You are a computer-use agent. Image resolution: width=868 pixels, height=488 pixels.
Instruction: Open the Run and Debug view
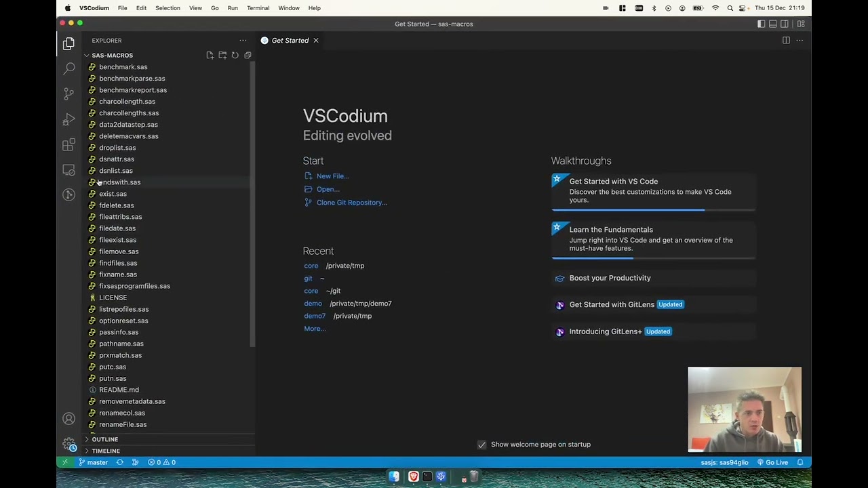tap(68, 119)
